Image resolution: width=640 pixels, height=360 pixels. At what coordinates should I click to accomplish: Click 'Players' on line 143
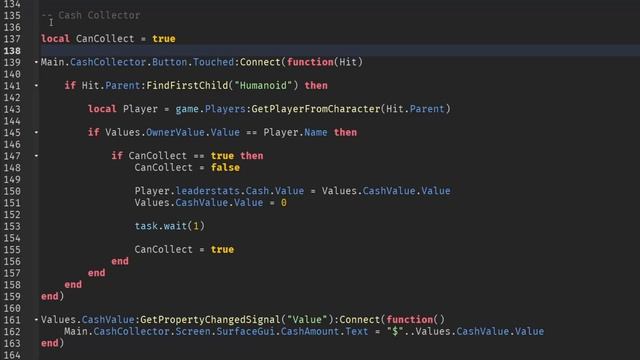coord(225,109)
